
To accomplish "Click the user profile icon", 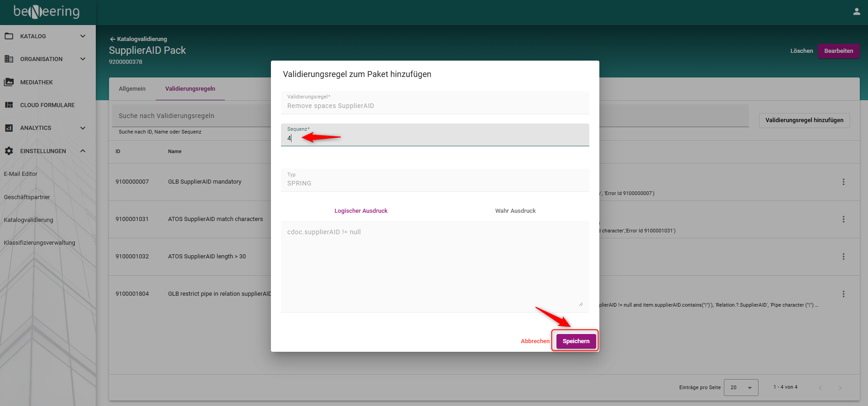I will (856, 12).
